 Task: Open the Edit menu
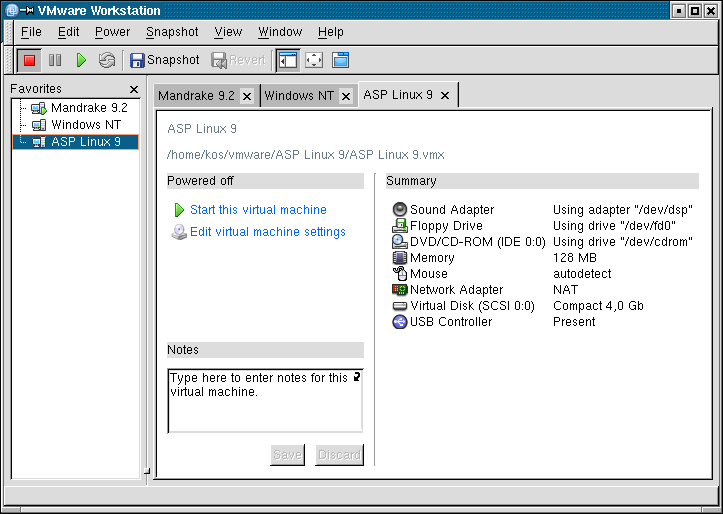click(68, 32)
